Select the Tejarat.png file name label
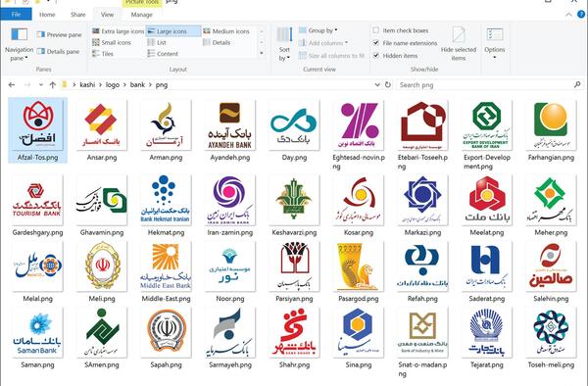 pos(486,364)
